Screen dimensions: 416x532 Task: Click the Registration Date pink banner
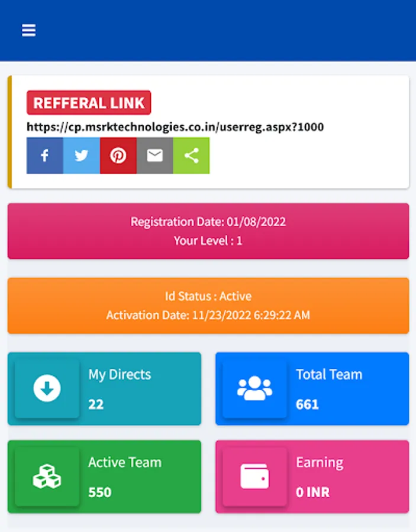pyautogui.click(x=208, y=231)
